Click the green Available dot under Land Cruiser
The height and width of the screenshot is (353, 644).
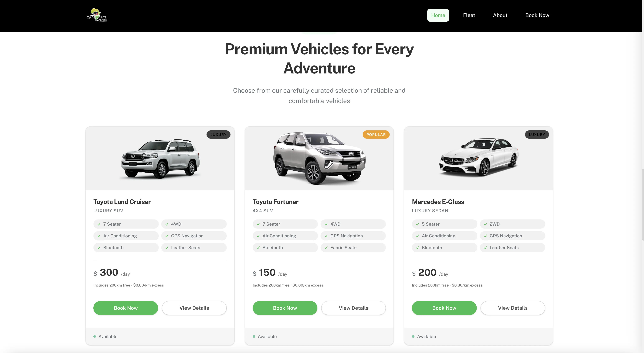[x=95, y=336]
